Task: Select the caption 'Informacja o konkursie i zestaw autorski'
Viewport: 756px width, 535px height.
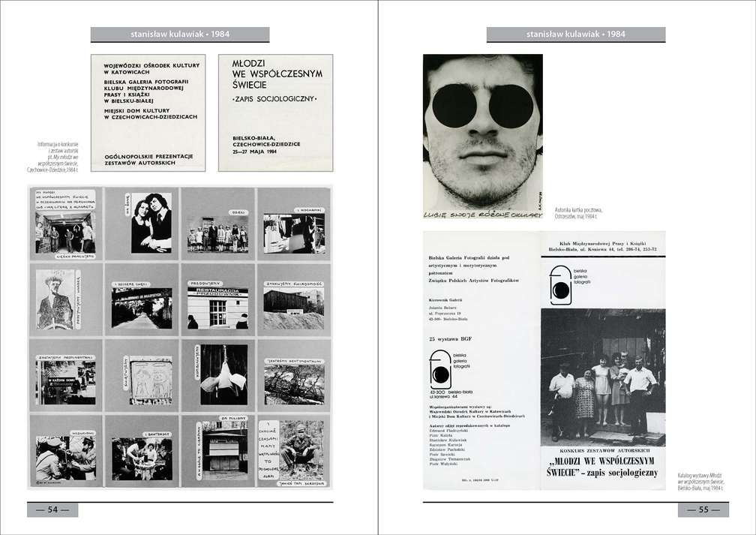Action: [x=58, y=148]
